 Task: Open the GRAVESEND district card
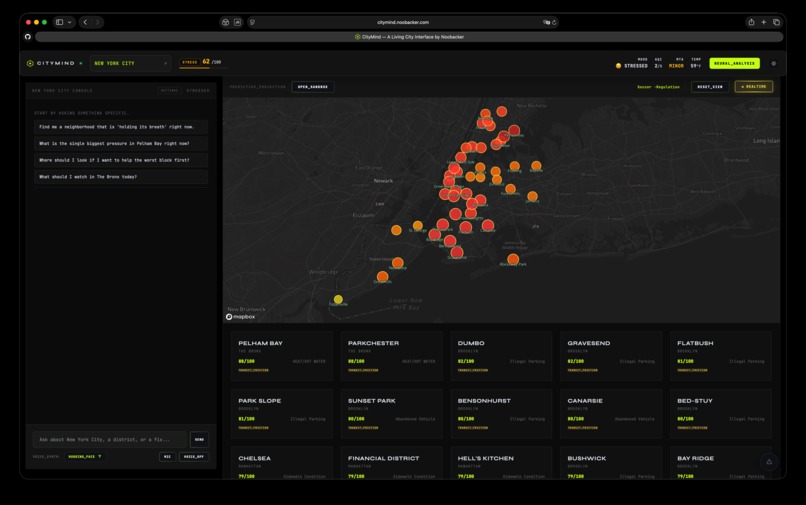tap(611, 356)
